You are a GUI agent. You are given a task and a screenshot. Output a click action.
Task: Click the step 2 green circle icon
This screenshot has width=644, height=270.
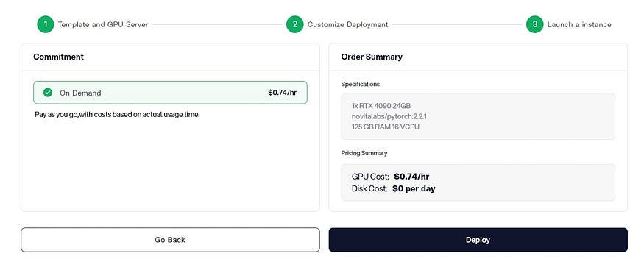tap(295, 24)
